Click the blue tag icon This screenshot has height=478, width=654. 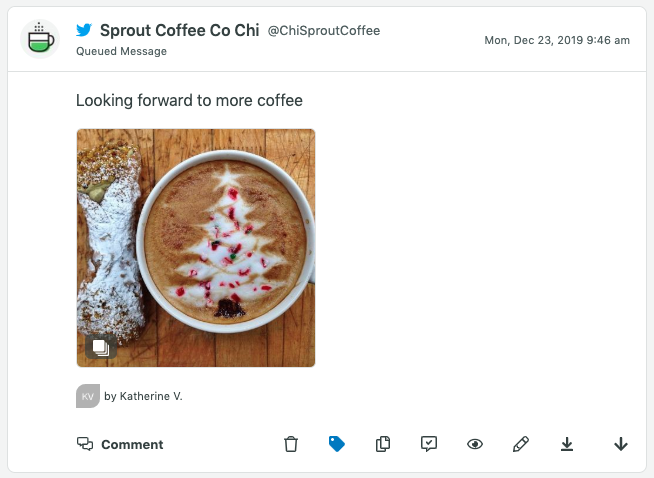(337, 444)
